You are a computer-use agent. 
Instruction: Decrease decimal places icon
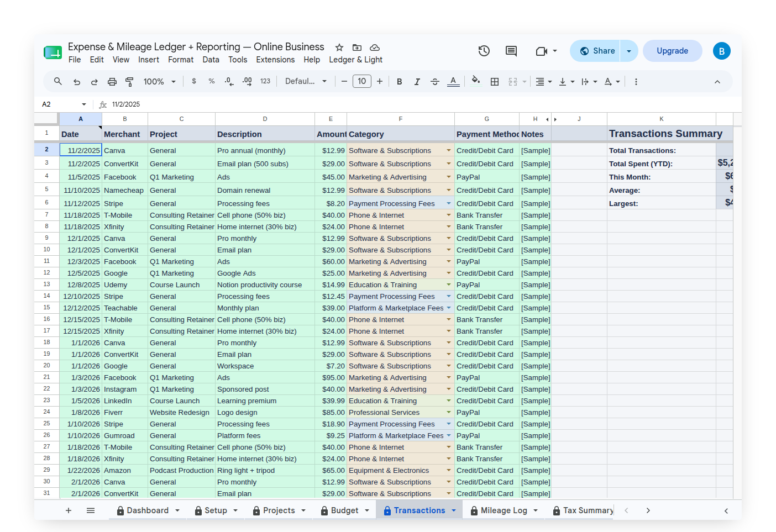coord(229,81)
